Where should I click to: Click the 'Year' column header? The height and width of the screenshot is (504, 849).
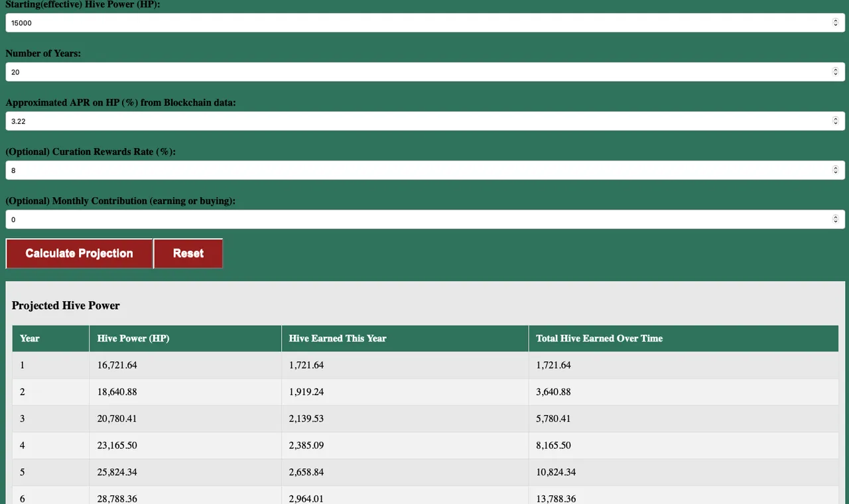pyautogui.click(x=50, y=338)
